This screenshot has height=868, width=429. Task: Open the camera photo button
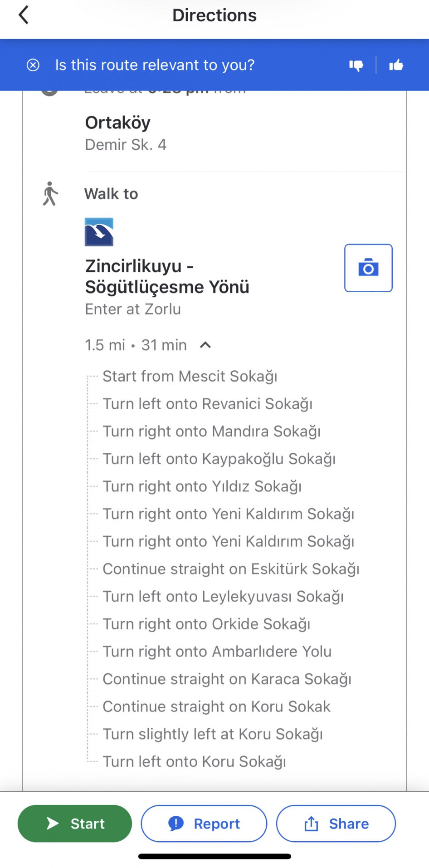coord(368,268)
